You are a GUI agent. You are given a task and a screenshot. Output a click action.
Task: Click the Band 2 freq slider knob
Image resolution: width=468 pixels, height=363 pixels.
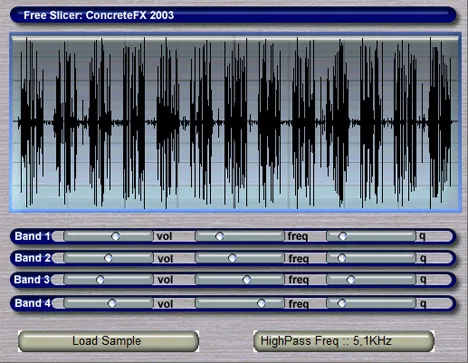coord(232,258)
